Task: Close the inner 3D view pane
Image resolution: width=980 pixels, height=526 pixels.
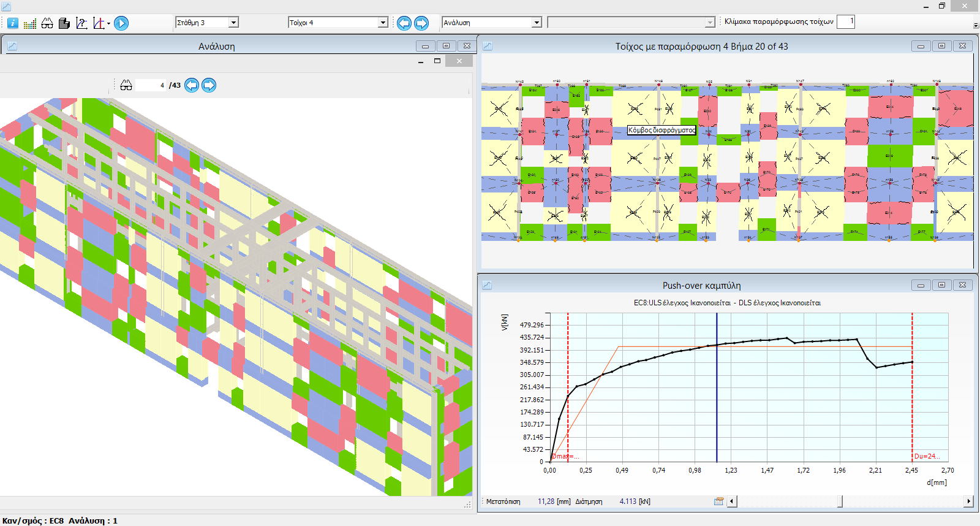Action: [x=459, y=61]
